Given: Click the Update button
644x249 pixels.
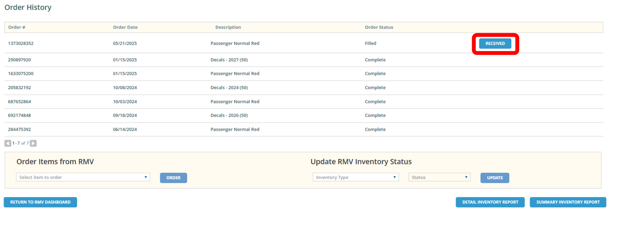Looking at the screenshot, I should pos(495,178).
